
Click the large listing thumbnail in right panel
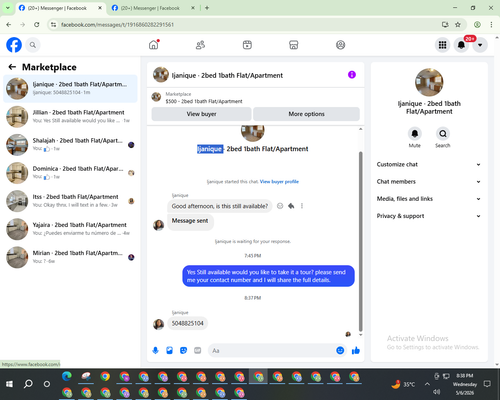point(429,82)
